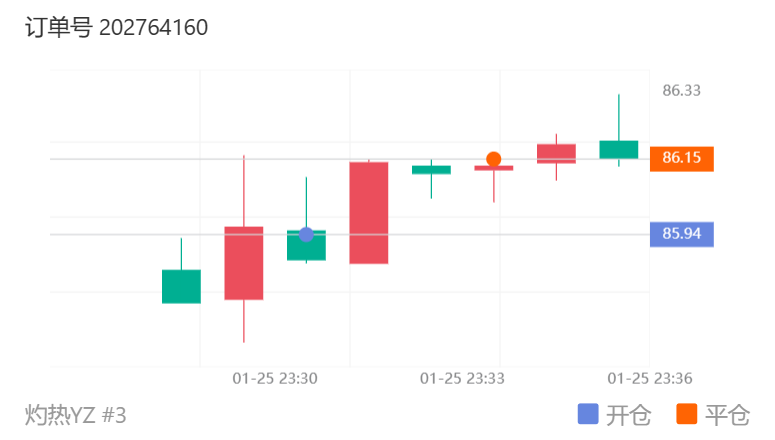This screenshot has height=440, width=775.
Task: Click the 01-25 23:36 time label
Action: click(x=649, y=379)
